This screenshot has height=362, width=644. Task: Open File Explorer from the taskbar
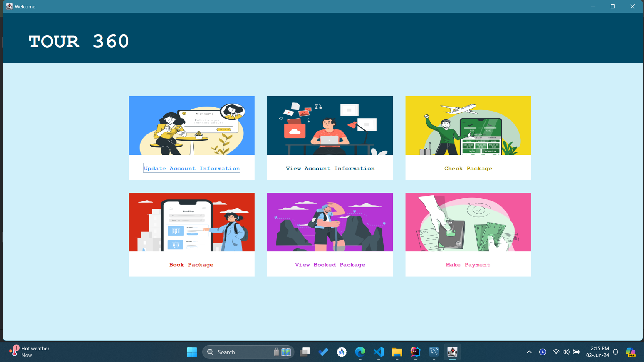pos(397,352)
